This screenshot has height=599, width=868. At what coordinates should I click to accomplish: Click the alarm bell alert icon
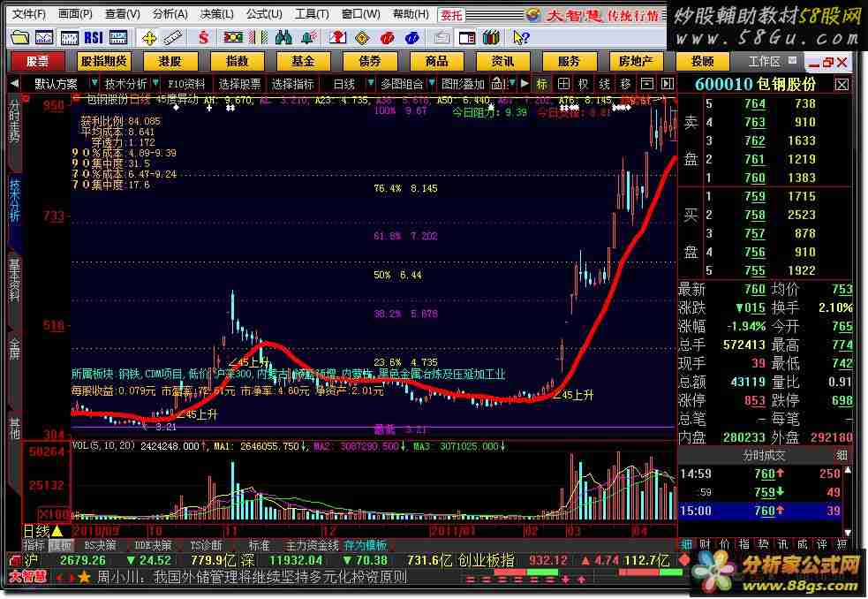pyautogui.click(x=306, y=37)
